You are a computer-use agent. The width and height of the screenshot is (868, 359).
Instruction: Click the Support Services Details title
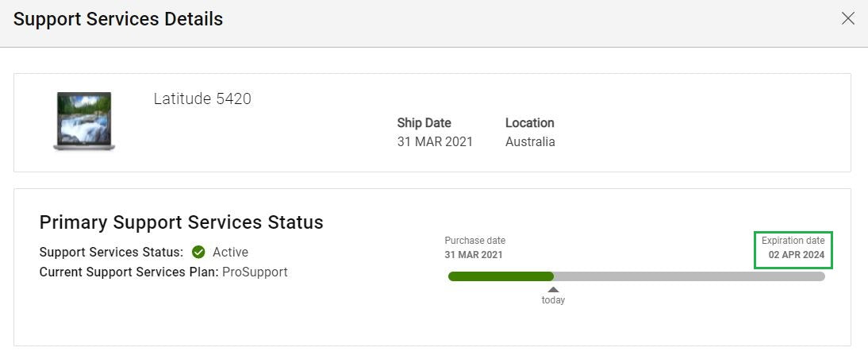(118, 19)
